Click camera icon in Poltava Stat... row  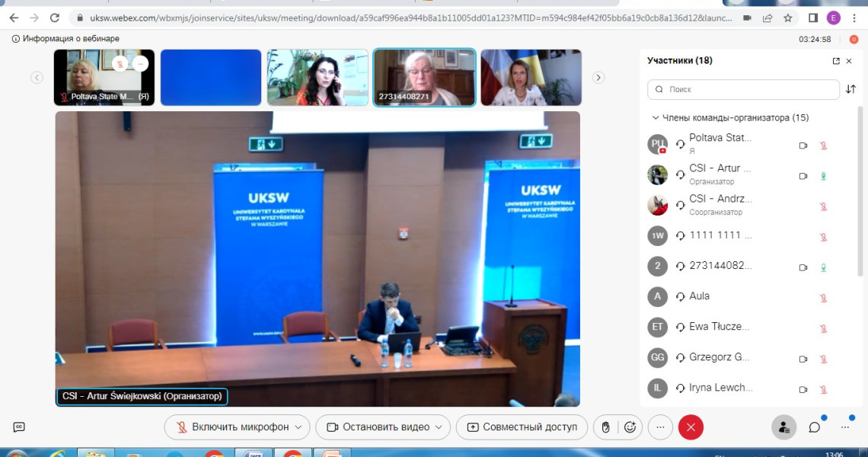[803, 145]
